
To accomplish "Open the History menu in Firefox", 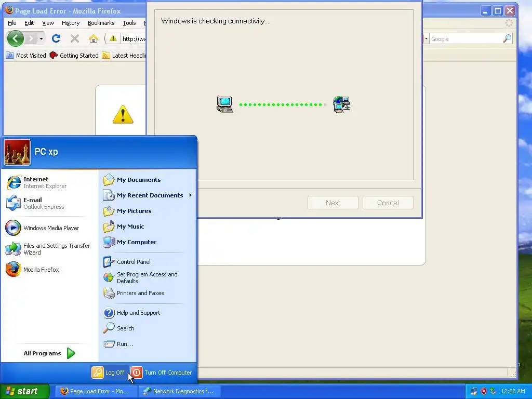I will pyautogui.click(x=71, y=23).
